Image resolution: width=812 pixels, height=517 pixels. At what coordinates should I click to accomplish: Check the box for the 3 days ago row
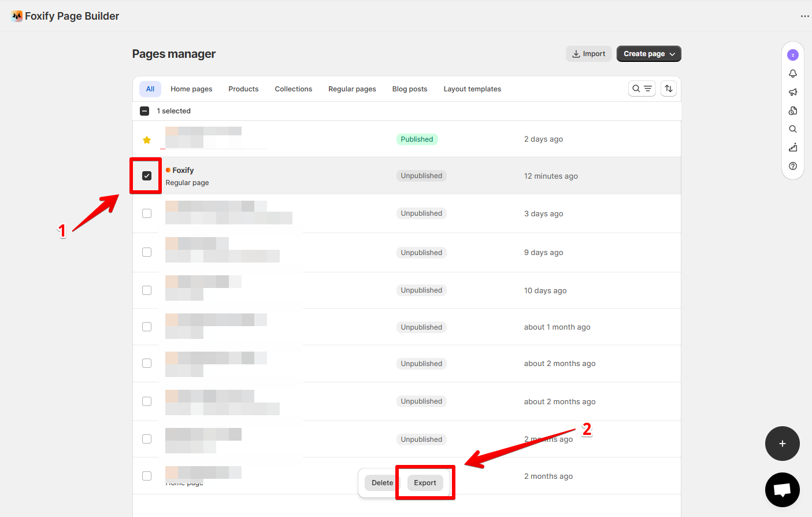[x=147, y=213]
